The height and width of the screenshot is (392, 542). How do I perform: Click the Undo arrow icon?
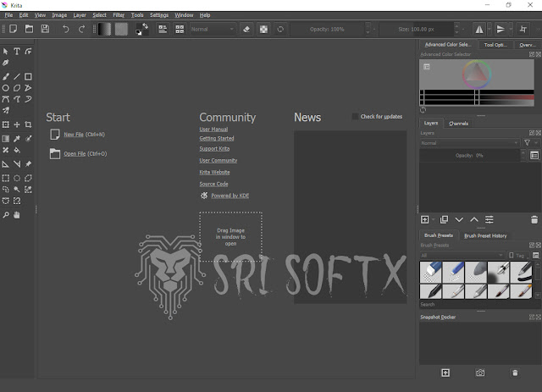coord(65,29)
